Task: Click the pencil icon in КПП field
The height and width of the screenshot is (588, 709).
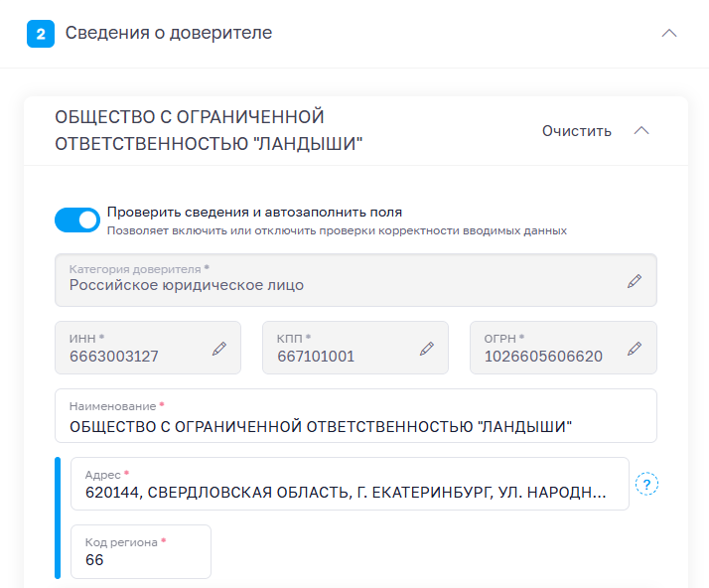Action: 426,349
